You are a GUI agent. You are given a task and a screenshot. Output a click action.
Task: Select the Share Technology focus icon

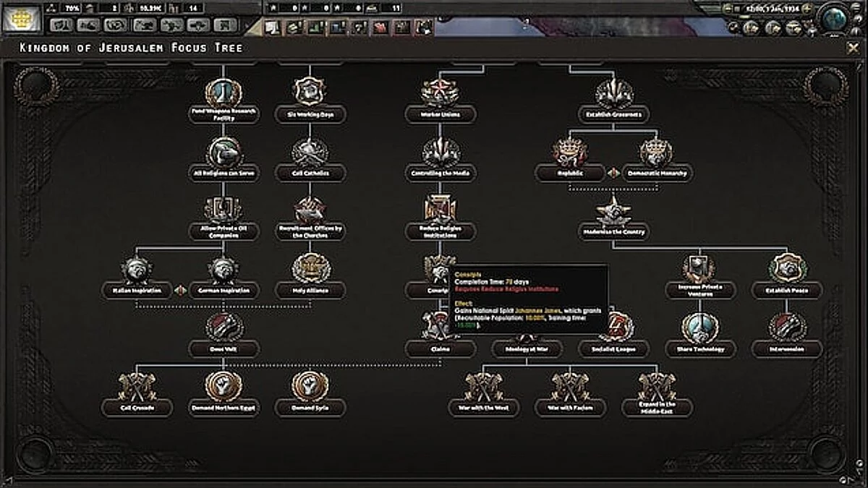(x=700, y=326)
